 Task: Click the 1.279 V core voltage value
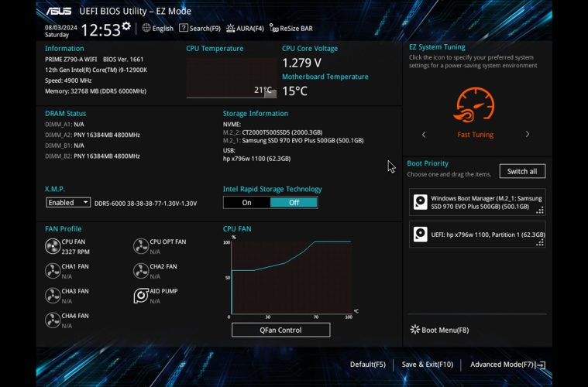tap(301, 63)
